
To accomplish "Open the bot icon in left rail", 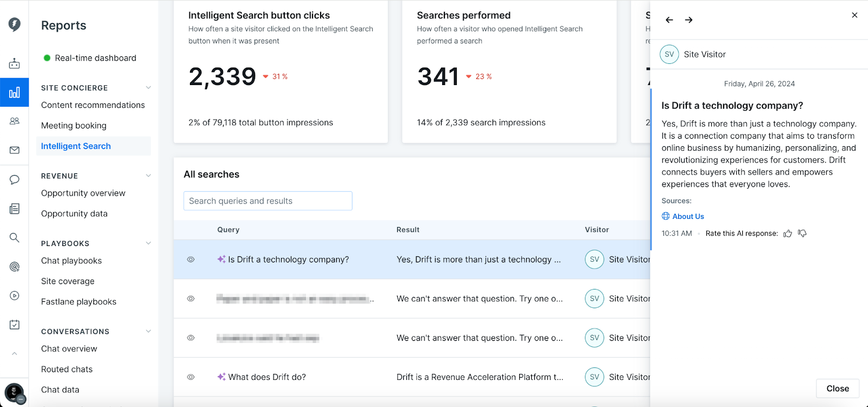I will (15, 63).
